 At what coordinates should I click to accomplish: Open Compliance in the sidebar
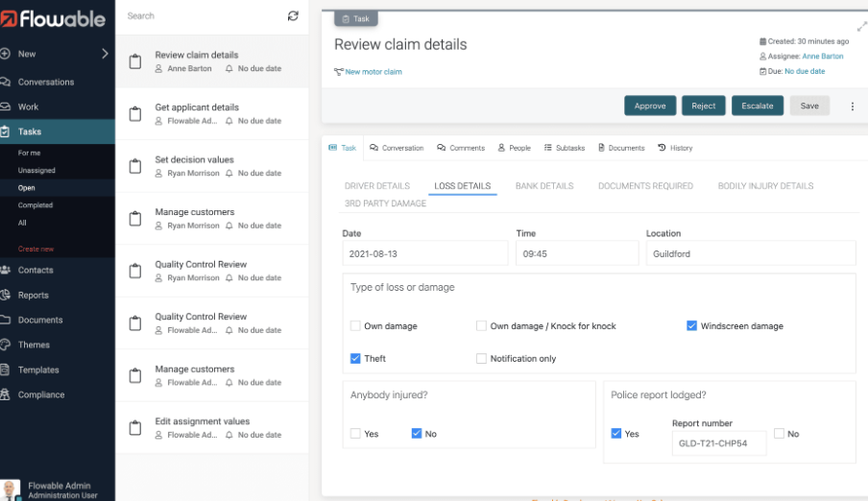click(x=41, y=394)
